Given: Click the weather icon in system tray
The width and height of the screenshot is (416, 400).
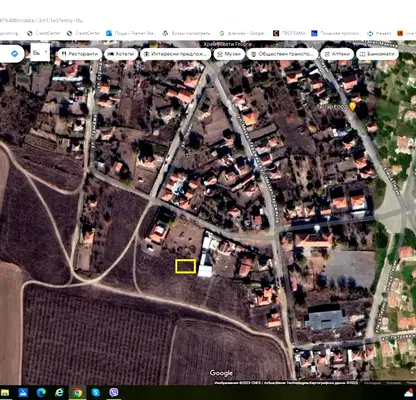Looking at the screenshot, I should pos(409,393).
